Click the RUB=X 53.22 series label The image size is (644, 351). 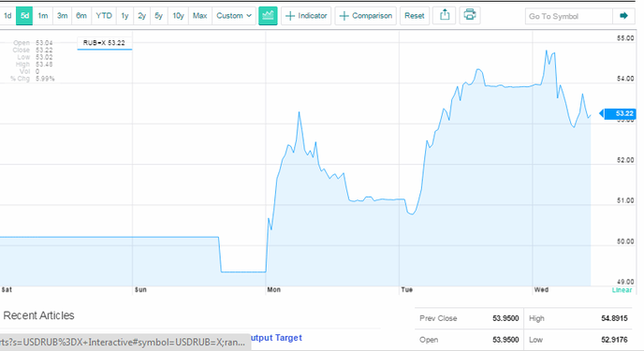104,43
